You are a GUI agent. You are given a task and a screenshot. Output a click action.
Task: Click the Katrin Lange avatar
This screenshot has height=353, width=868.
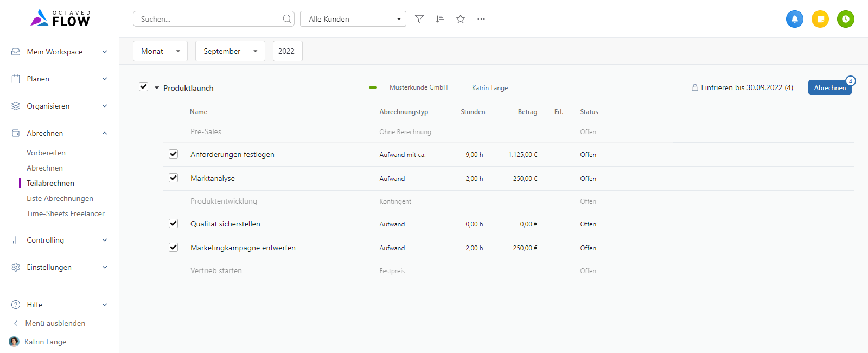click(x=14, y=342)
